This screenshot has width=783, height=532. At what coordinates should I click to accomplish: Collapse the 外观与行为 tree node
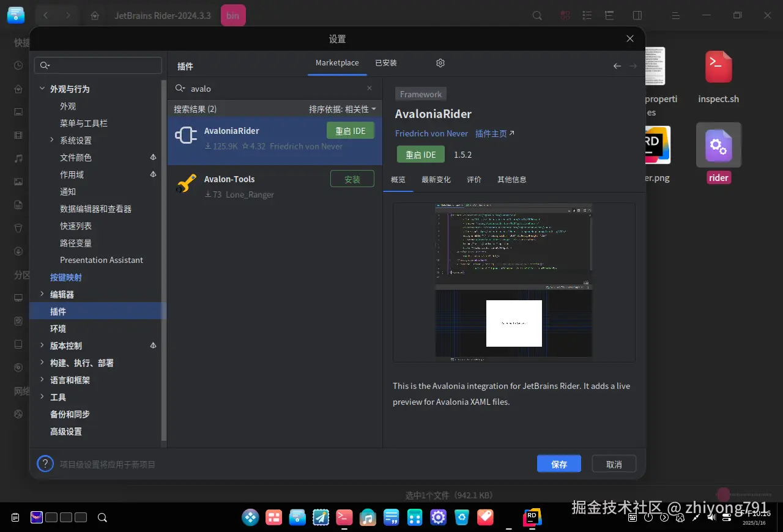tap(42, 89)
